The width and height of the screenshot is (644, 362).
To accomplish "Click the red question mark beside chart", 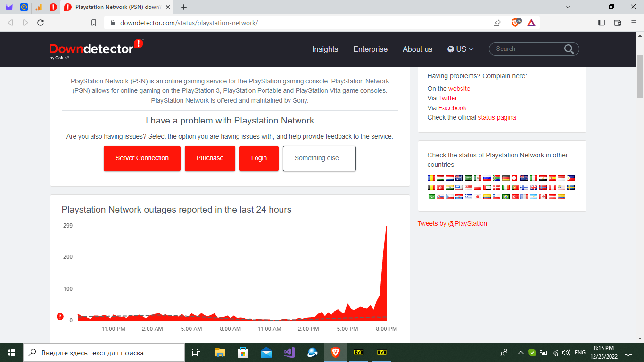I will [60, 316].
